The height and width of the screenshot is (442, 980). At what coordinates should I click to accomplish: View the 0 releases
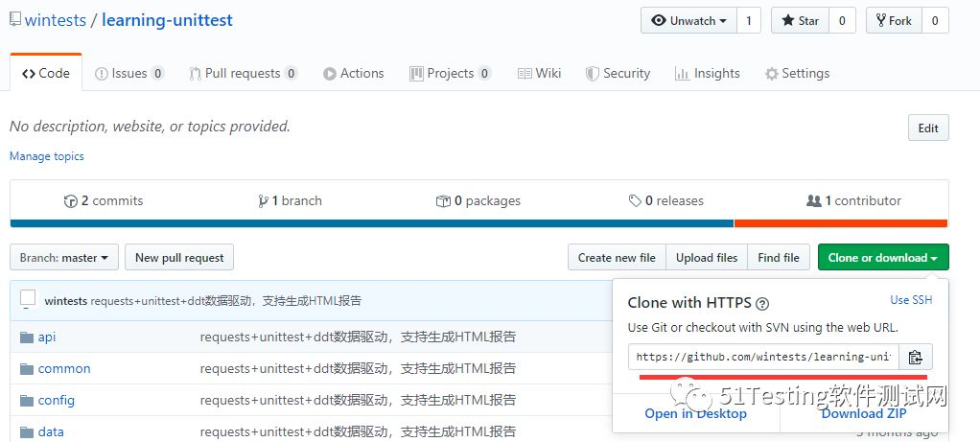pos(666,200)
